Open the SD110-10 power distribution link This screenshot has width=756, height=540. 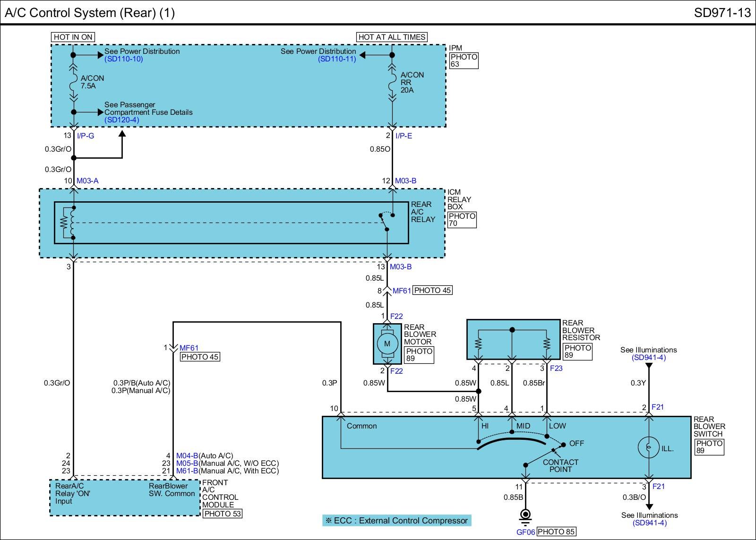(x=123, y=59)
